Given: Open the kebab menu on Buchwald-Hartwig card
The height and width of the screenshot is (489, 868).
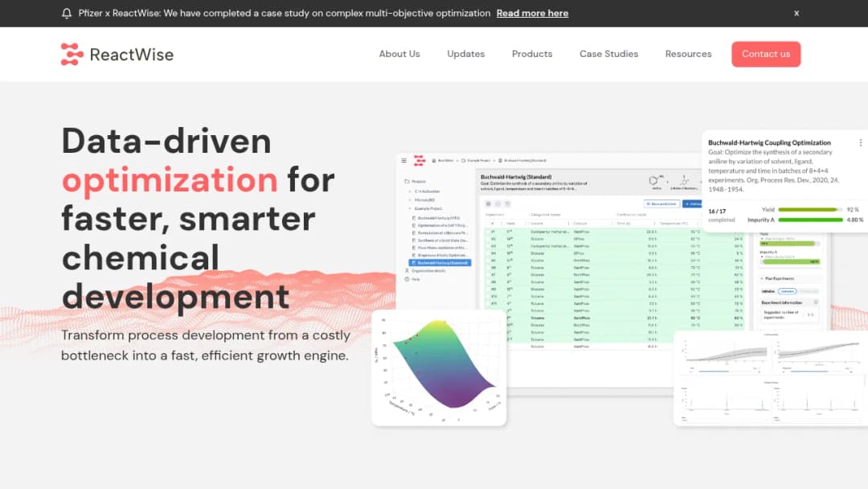Looking at the screenshot, I should click(860, 142).
